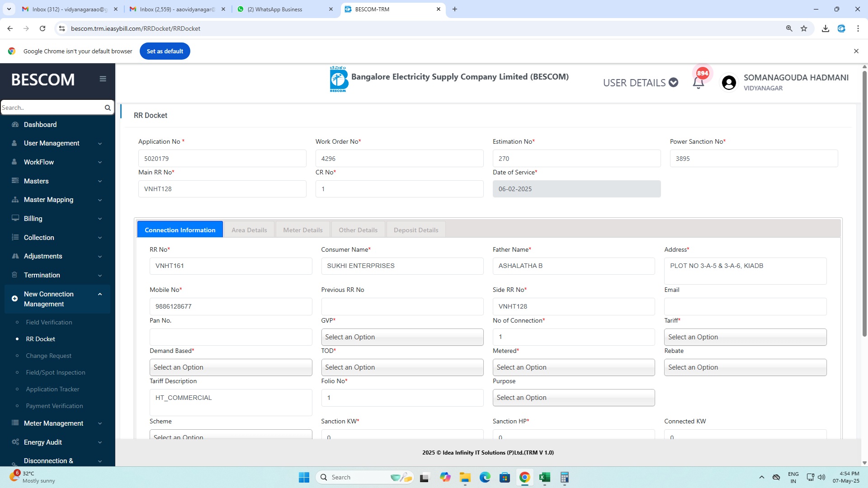Expand Meter Management menu
The height and width of the screenshot is (488, 868).
(x=57, y=423)
